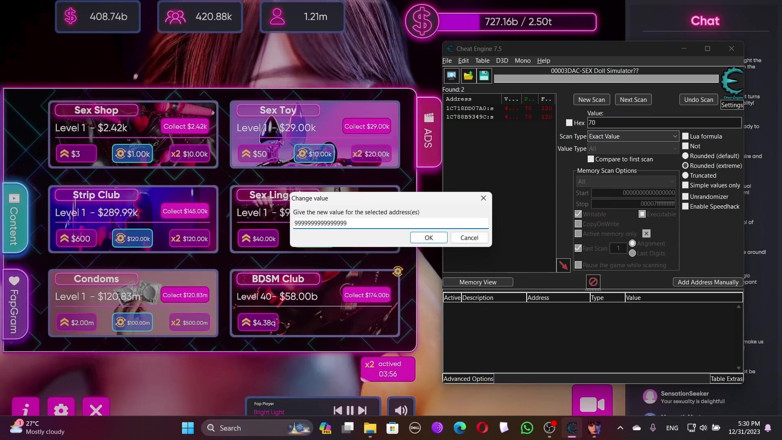Click the Cheat Engine logo icon
Screen dimensions: 782x440
pyautogui.click(x=732, y=82)
